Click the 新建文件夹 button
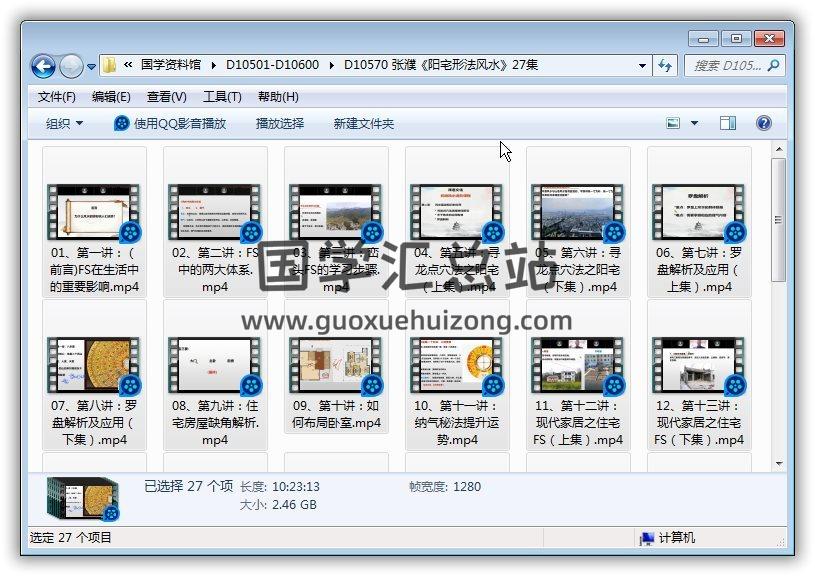This screenshot has width=815, height=576. coord(364,123)
